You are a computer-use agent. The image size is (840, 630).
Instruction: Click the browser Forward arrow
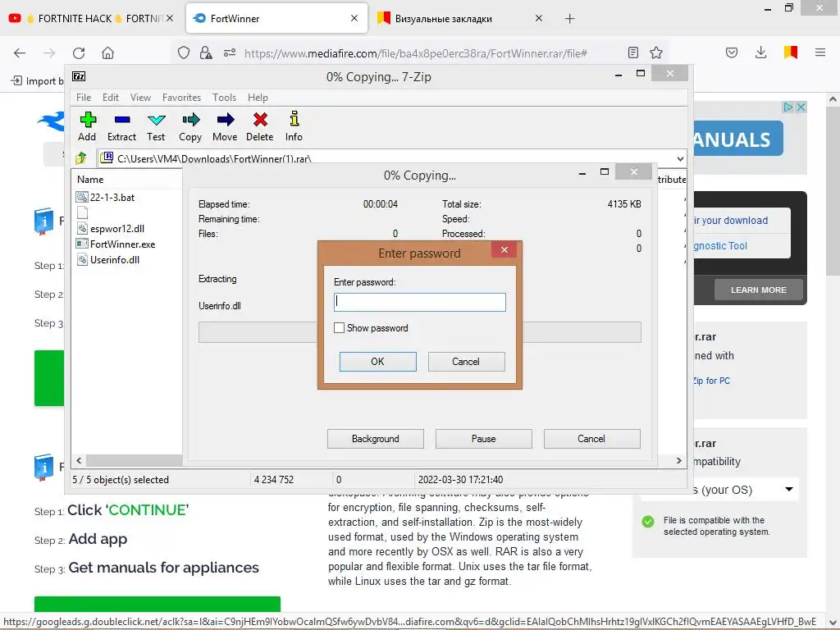[x=49, y=52]
